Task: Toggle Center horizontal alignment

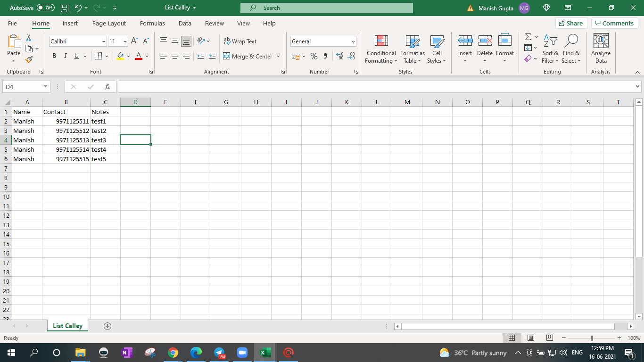Action: (x=175, y=57)
